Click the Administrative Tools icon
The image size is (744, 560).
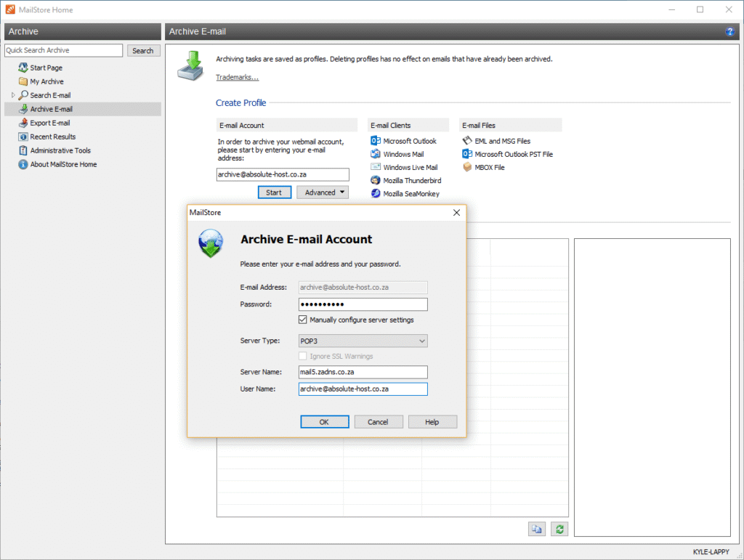pyautogui.click(x=23, y=150)
